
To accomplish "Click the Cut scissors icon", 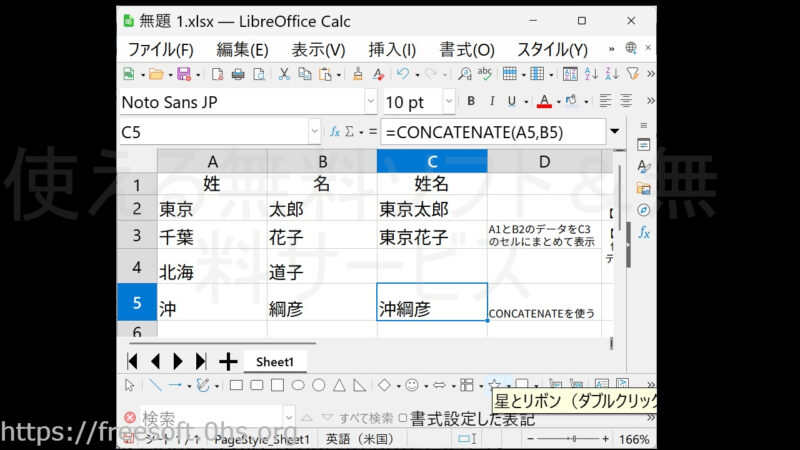I will (284, 74).
